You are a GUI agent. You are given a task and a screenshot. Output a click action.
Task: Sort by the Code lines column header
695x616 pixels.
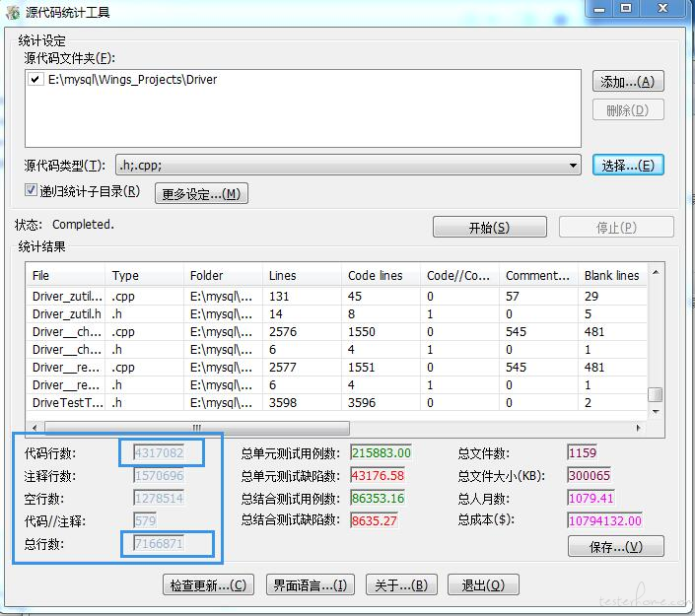click(382, 275)
